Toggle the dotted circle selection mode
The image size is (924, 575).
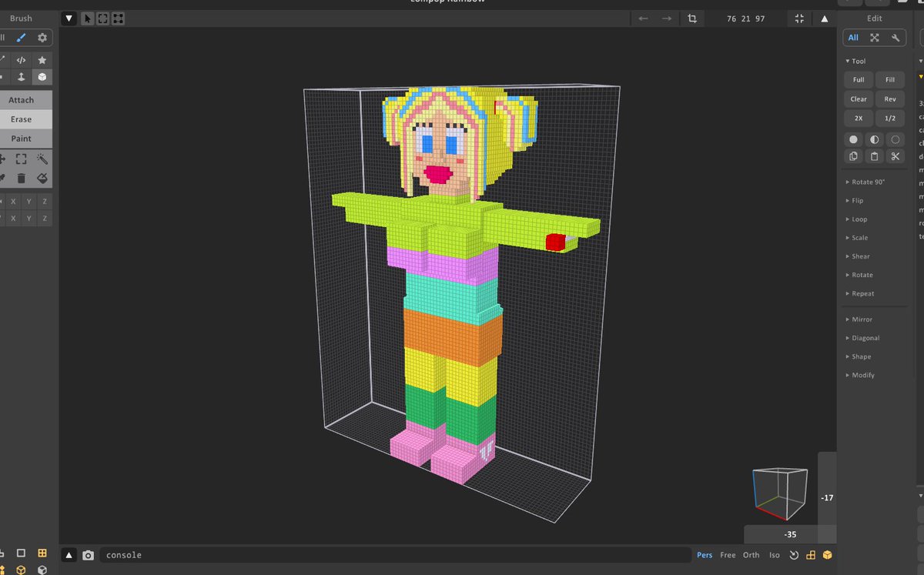(x=895, y=139)
